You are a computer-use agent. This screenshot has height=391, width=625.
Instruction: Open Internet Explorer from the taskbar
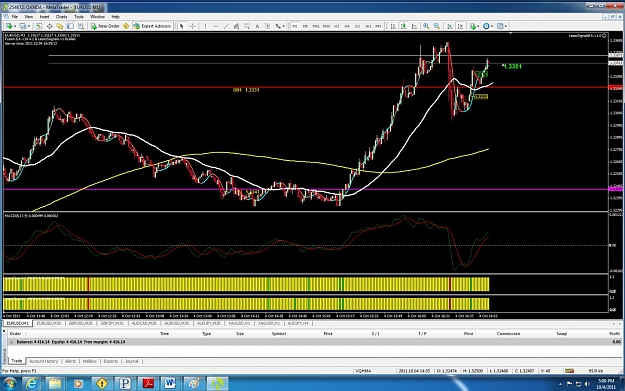click(x=31, y=383)
